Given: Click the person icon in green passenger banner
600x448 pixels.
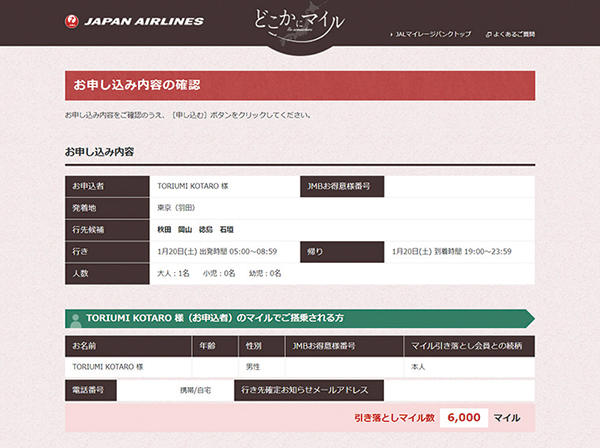Looking at the screenshot, I should click(74, 318).
